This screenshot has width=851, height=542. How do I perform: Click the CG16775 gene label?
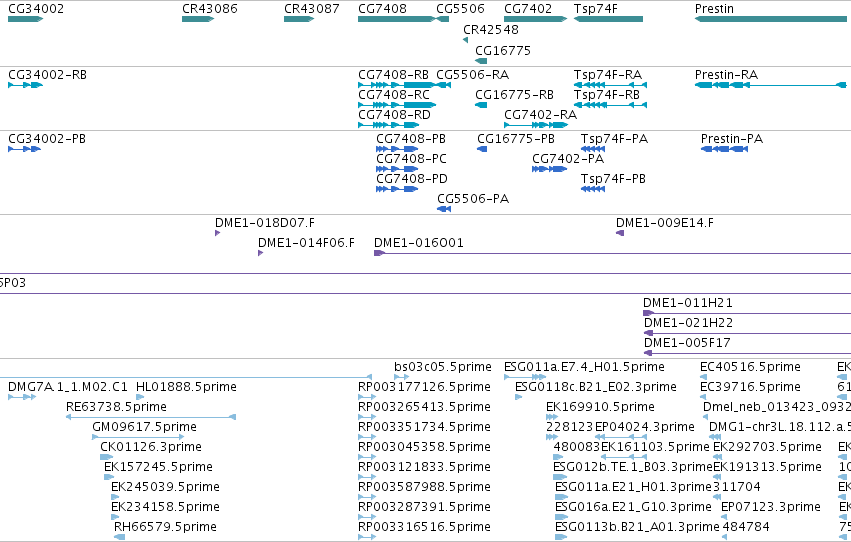point(503,50)
